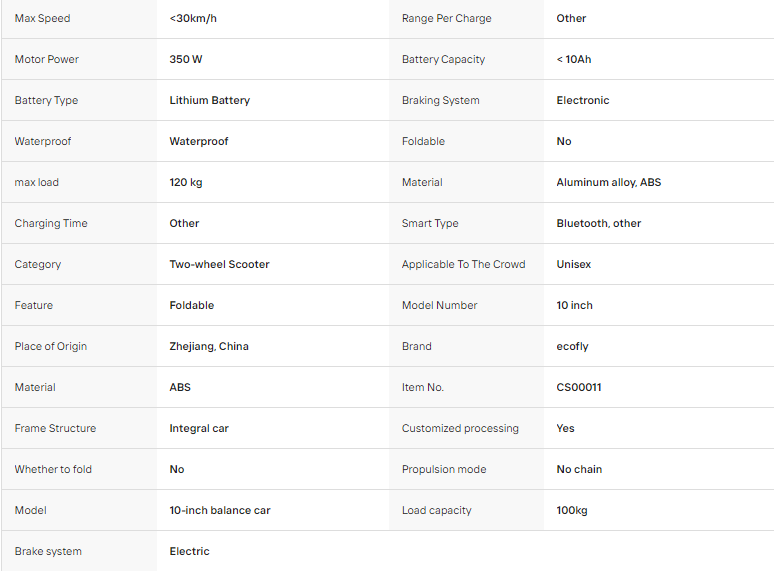Click the Two-wheel Scooter category value
774x571 pixels.
coord(219,264)
